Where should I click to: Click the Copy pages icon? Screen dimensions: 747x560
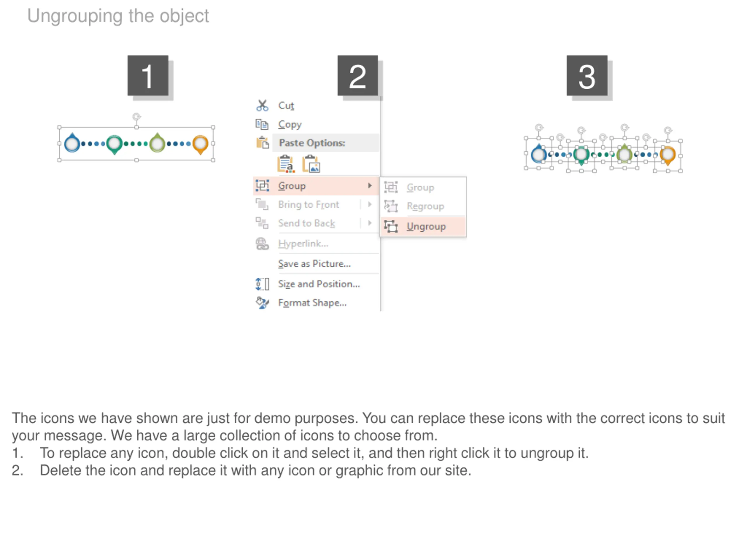(262, 125)
